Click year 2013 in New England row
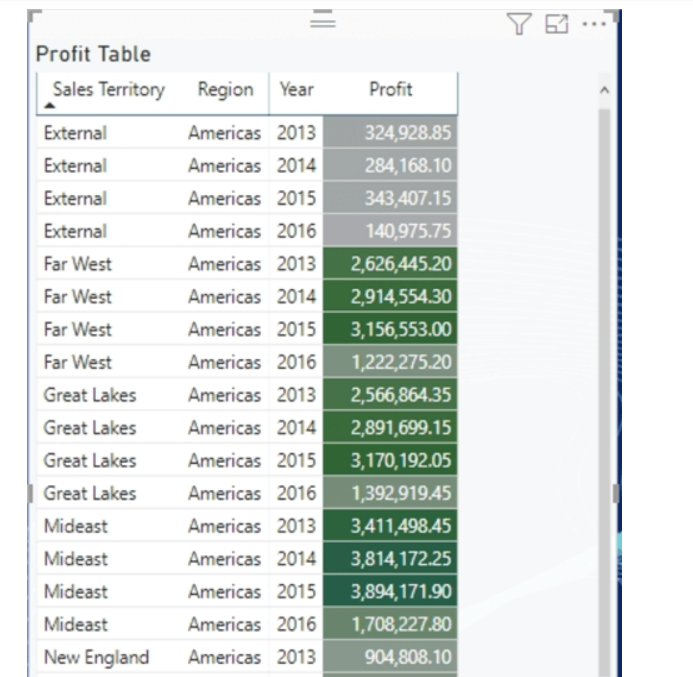 (x=296, y=657)
